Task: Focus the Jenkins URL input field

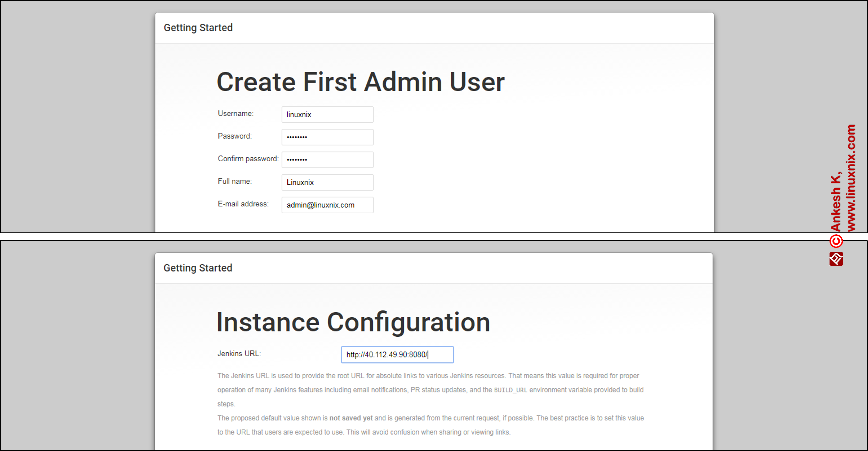Action: (397, 355)
